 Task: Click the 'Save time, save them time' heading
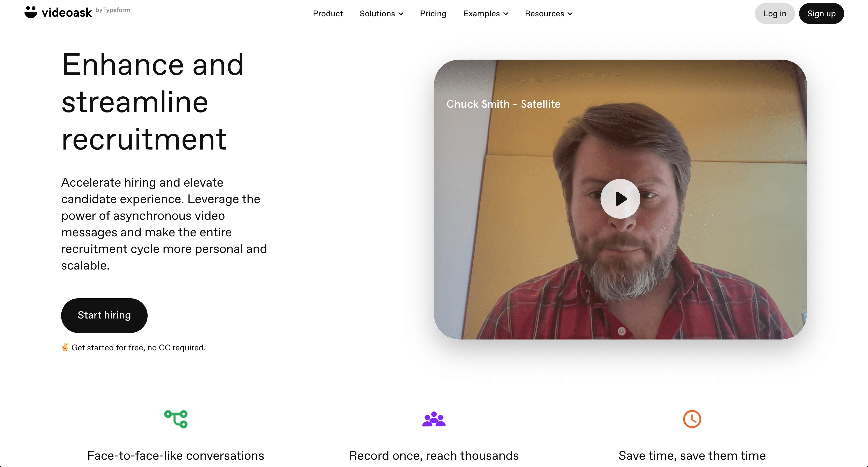pyautogui.click(x=692, y=456)
